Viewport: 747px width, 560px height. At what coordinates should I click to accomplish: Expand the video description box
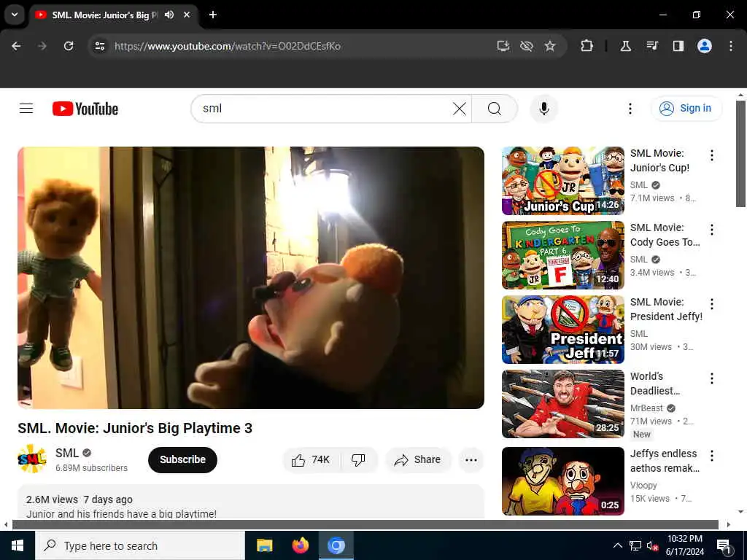(251, 502)
